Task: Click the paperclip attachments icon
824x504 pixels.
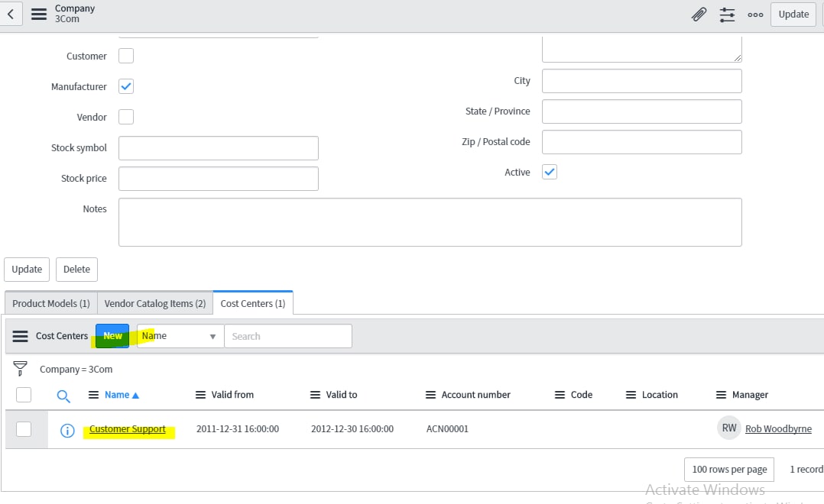Action: click(699, 15)
